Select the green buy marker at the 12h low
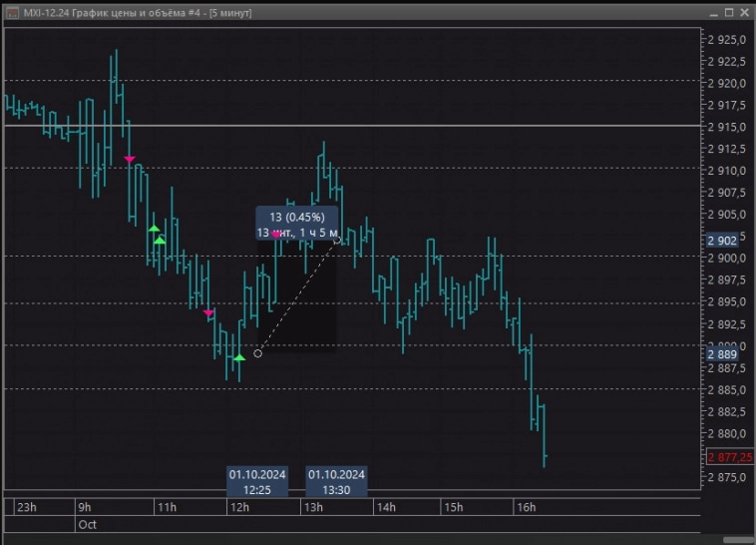The image size is (756, 545). click(x=238, y=356)
